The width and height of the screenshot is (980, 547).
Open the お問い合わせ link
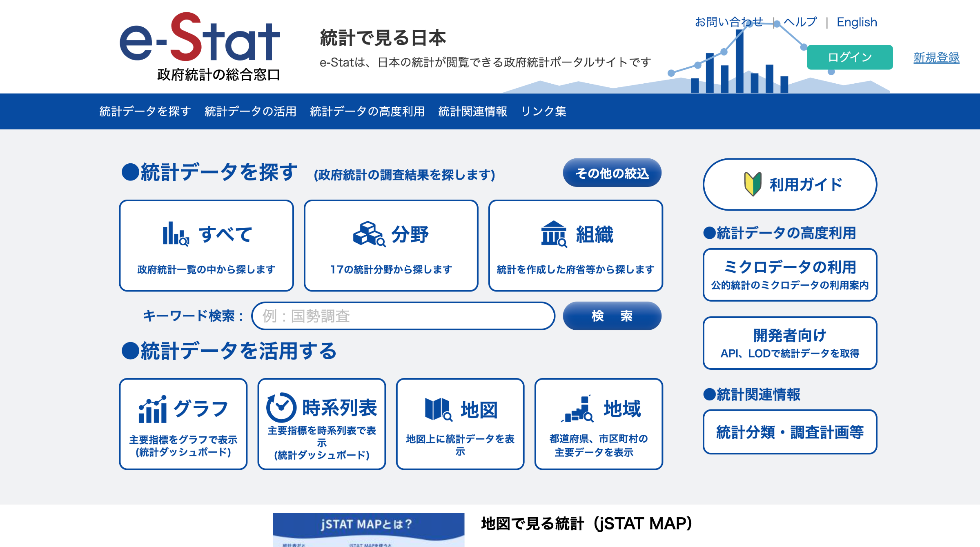(x=729, y=22)
